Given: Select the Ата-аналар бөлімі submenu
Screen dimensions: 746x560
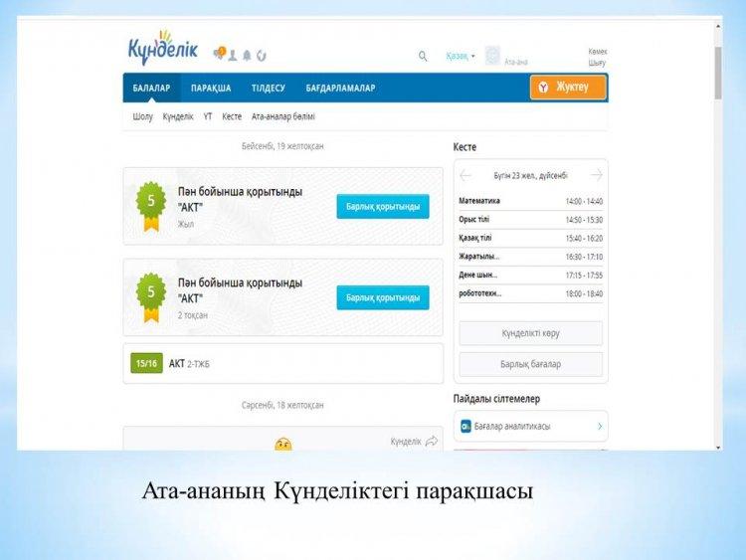Looking at the screenshot, I should (283, 116).
